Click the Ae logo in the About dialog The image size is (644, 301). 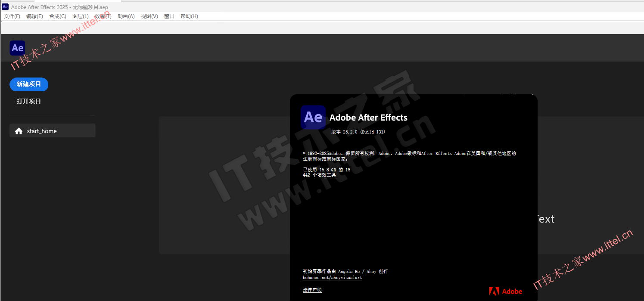(x=313, y=117)
